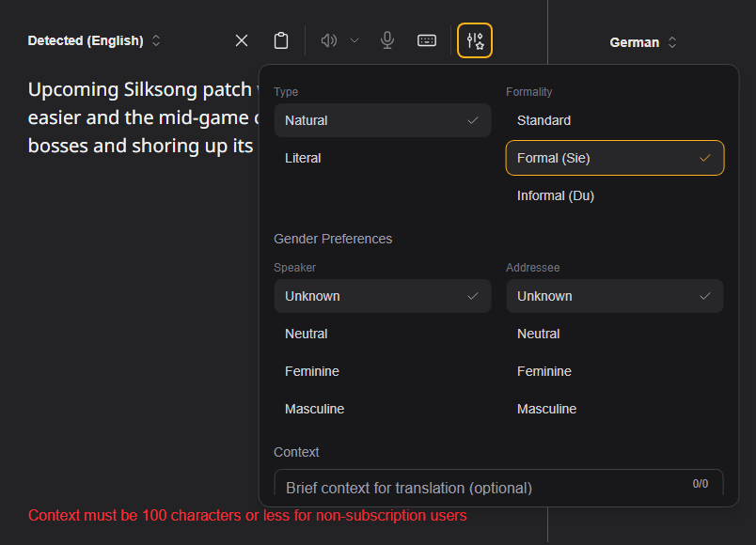Choose Formal (Sie) formality
Screen dimensions: 756x545
pyautogui.click(x=614, y=158)
